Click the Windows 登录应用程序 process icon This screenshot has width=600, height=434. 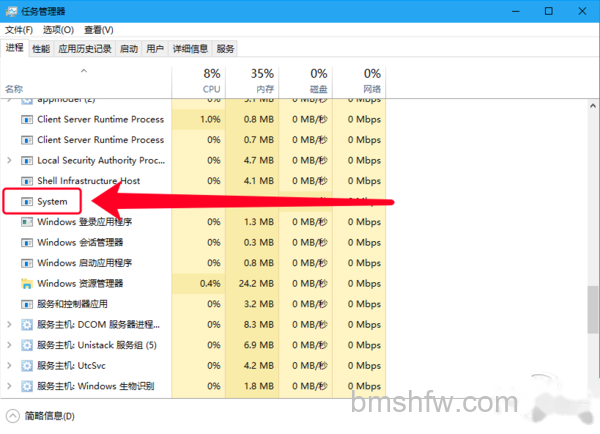point(26,222)
